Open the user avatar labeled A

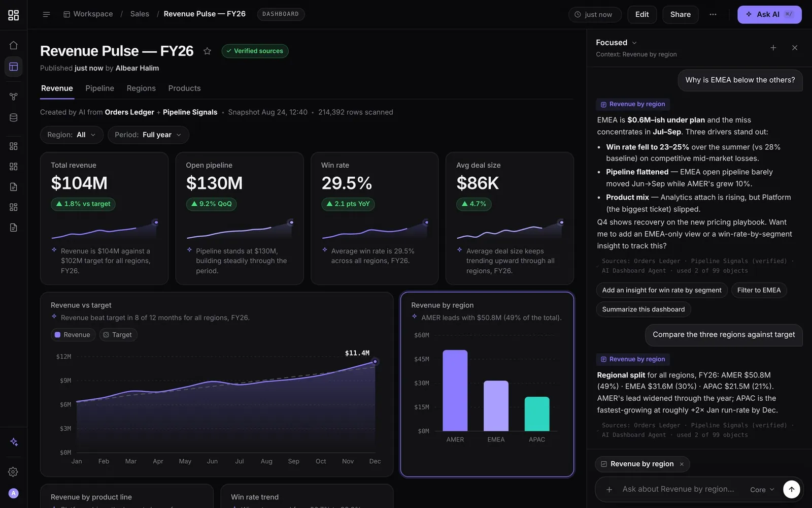tap(14, 493)
